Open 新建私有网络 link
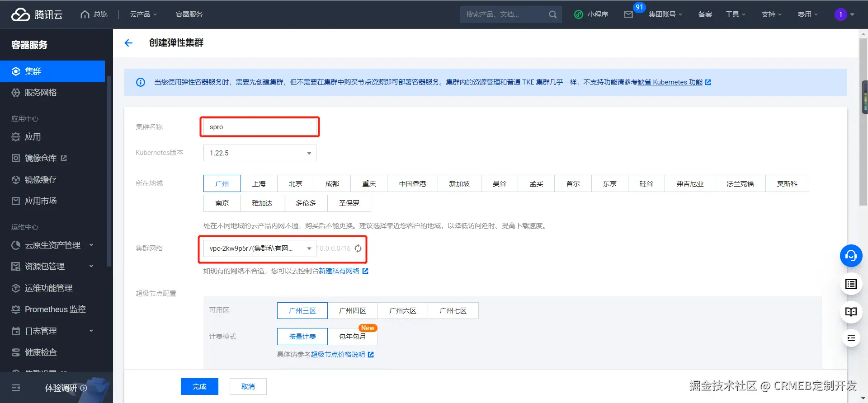This screenshot has height=403, width=868. point(343,271)
